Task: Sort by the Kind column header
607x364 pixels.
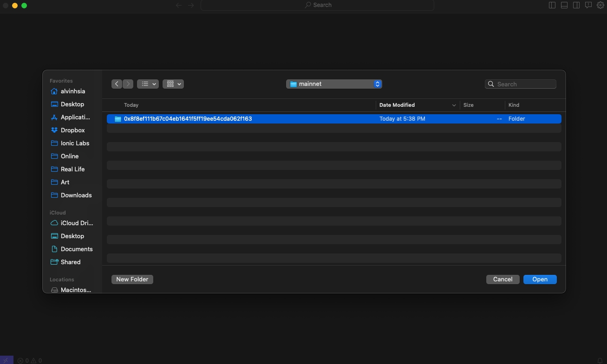Action: 514,105
